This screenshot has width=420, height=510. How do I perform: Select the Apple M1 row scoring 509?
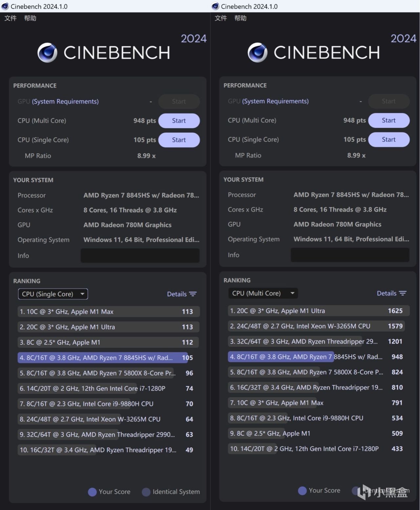click(319, 434)
